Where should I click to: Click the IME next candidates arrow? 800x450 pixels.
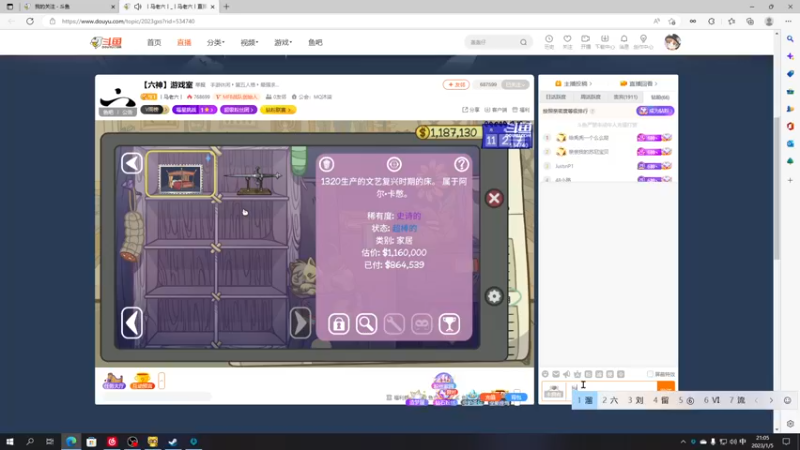[x=771, y=401]
